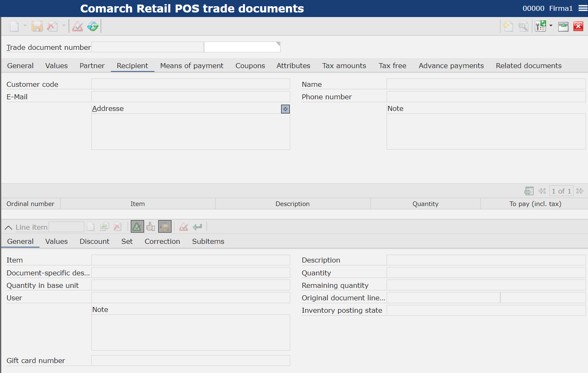Click the Quantity column header

coord(425,204)
